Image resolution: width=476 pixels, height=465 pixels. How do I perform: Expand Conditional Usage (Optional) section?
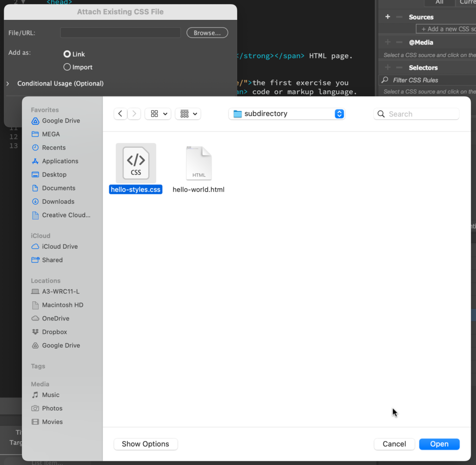(x=8, y=84)
